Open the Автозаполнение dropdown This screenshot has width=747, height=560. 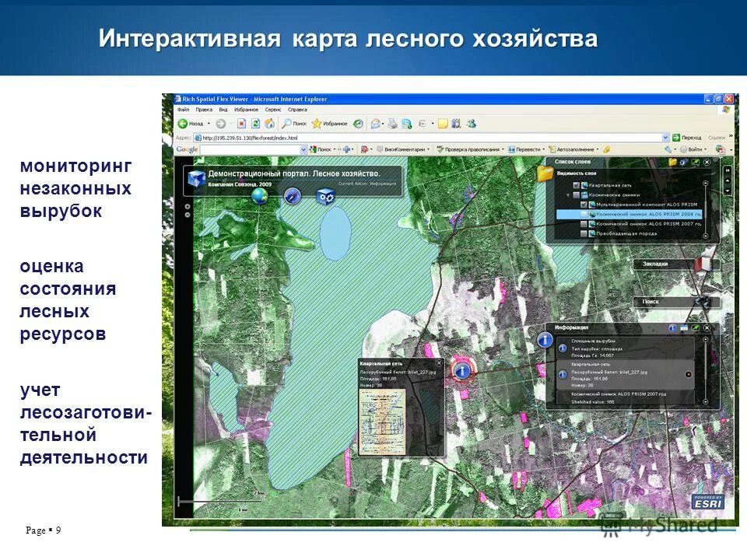[x=598, y=149]
